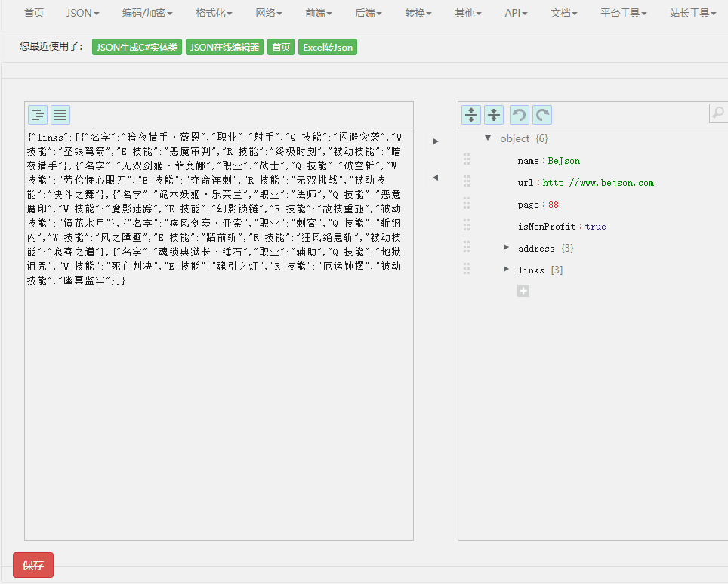Image resolution: width=728 pixels, height=584 pixels.
Task: Open recently used JSON在线编辑器 tool
Action: click(x=225, y=47)
